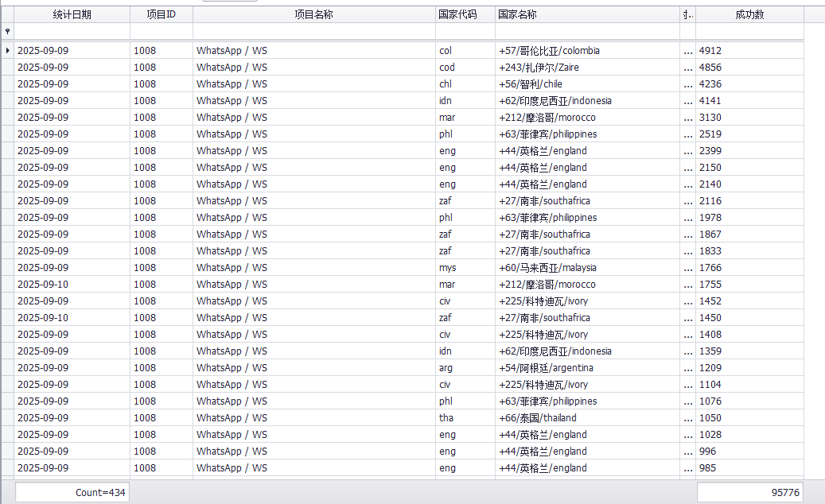Select success count 4236

(x=749, y=84)
